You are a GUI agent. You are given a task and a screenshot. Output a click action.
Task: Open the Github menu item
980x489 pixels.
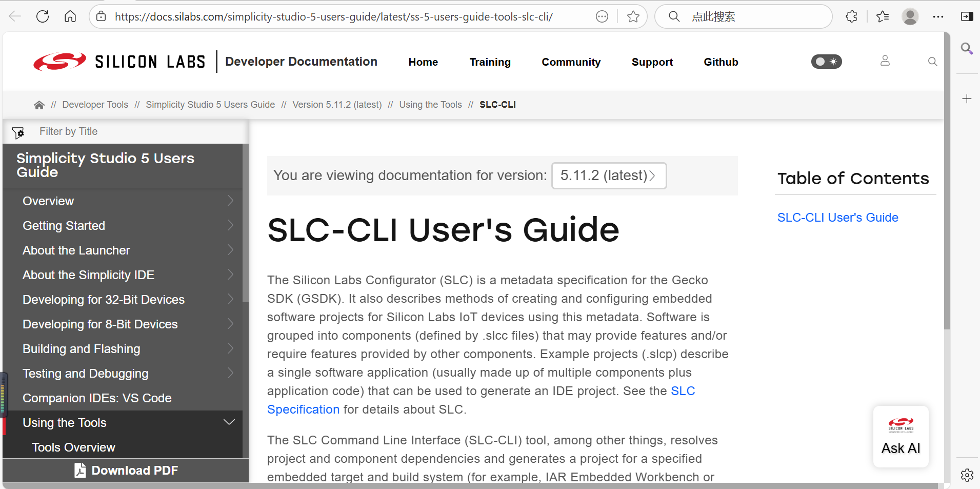721,62
